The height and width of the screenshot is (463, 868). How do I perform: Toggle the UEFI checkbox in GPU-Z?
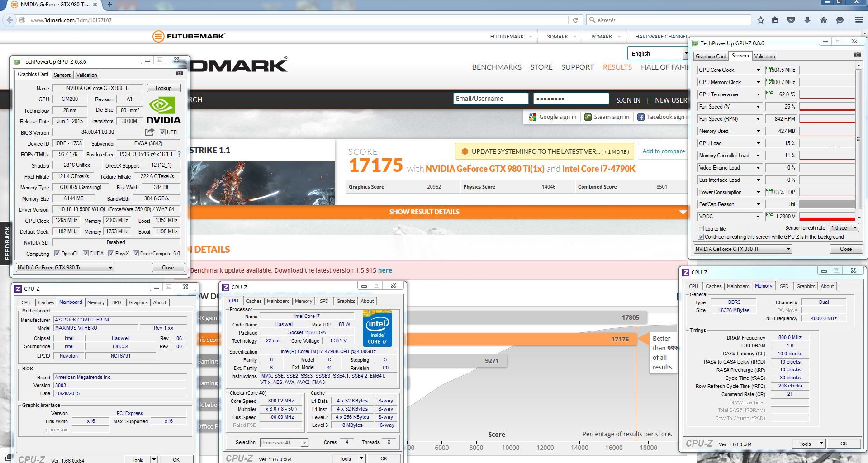(x=162, y=132)
